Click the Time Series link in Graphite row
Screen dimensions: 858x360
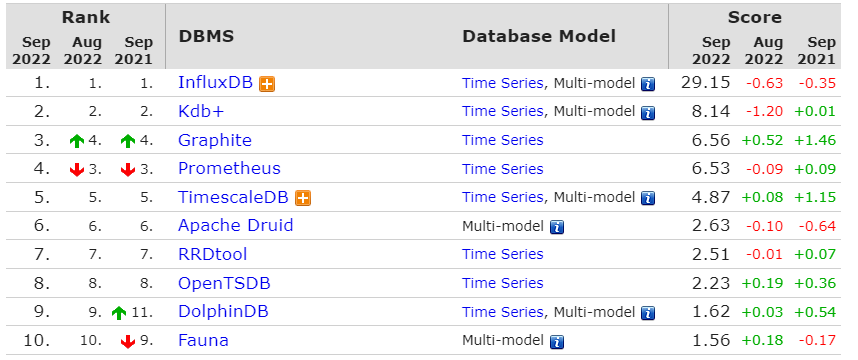click(x=503, y=141)
